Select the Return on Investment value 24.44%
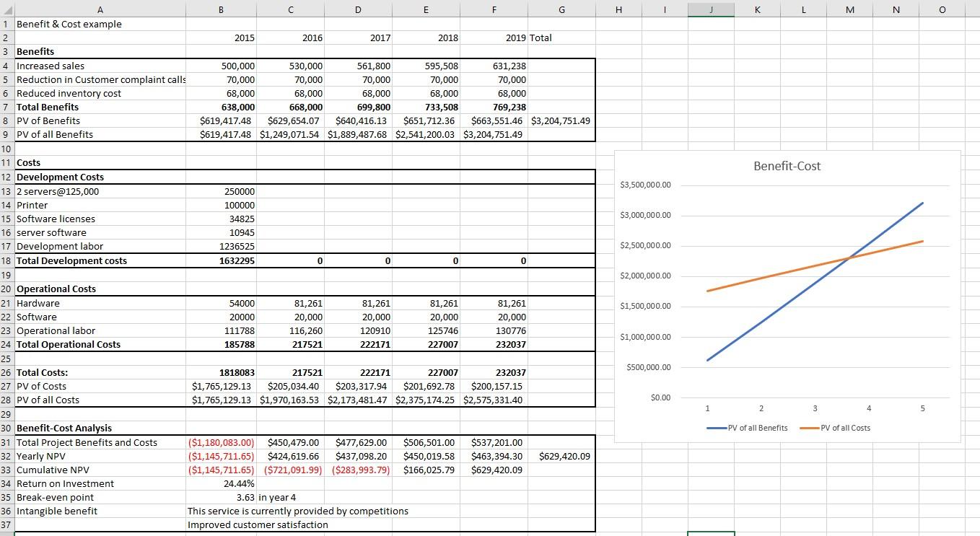The image size is (980, 536). [221, 483]
